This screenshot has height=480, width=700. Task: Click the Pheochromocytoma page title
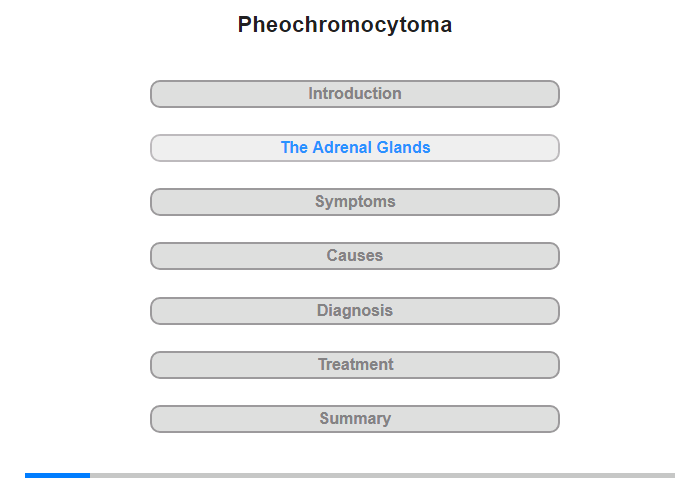[x=345, y=25]
